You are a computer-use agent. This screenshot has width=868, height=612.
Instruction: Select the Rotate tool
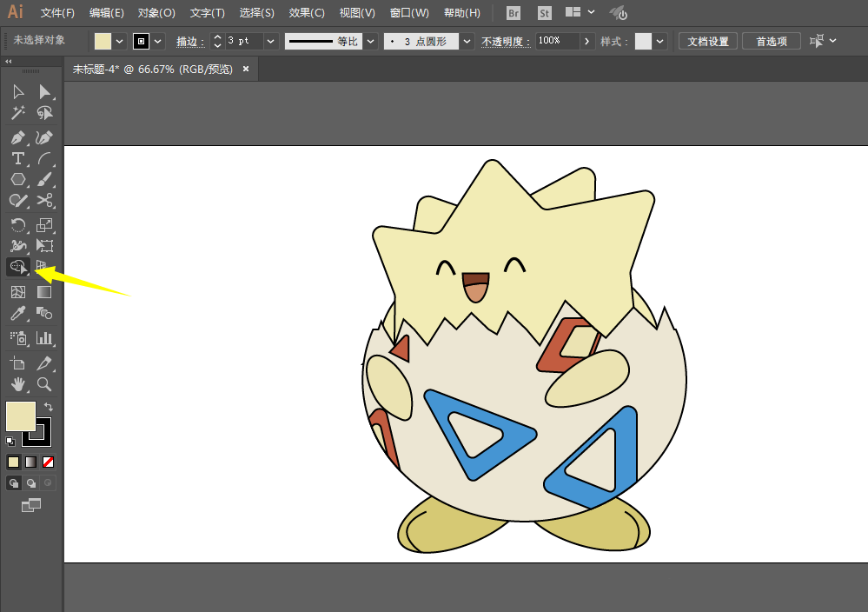tap(18, 225)
